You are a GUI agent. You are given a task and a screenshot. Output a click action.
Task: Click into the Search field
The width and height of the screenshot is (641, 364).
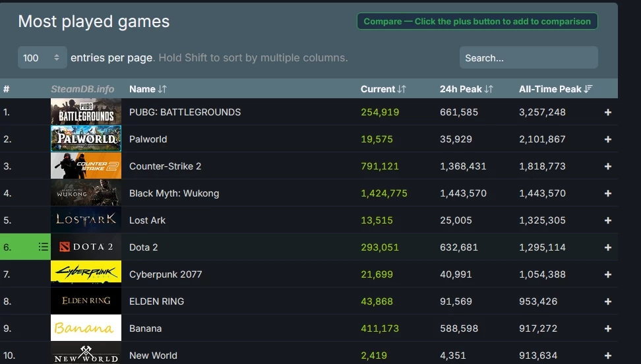(x=529, y=57)
